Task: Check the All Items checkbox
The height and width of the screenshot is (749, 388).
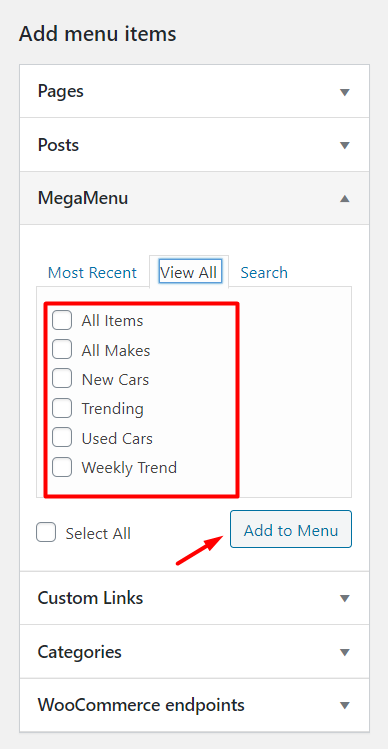Action: click(62, 321)
